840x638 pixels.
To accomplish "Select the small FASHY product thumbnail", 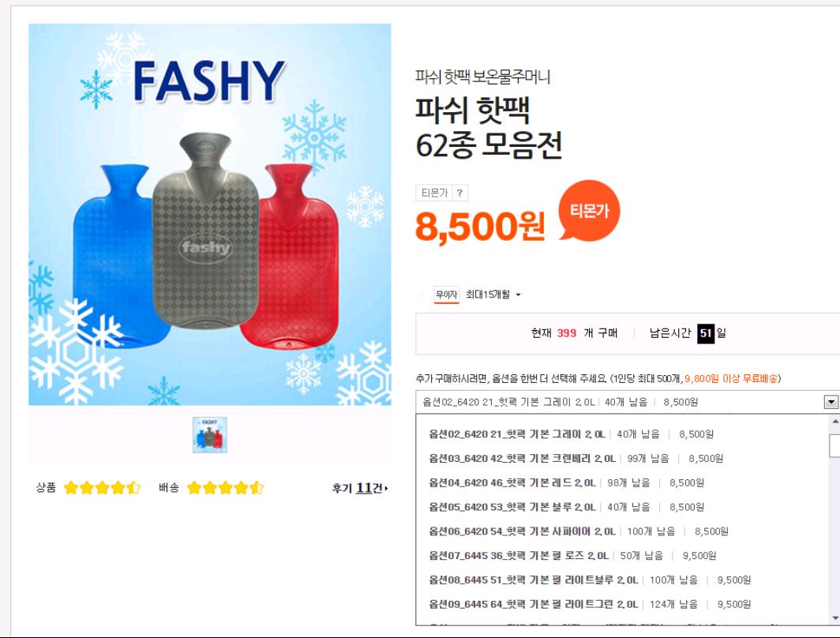I will (210, 434).
